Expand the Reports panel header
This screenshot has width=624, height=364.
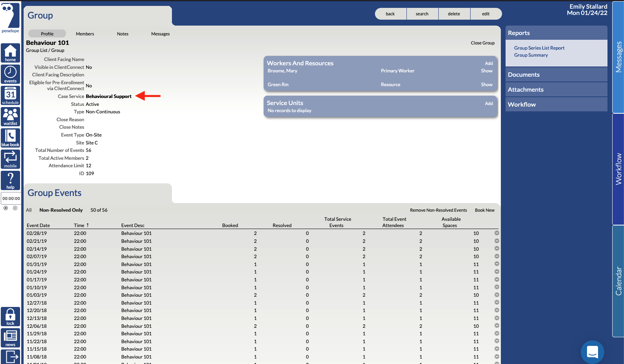click(556, 33)
